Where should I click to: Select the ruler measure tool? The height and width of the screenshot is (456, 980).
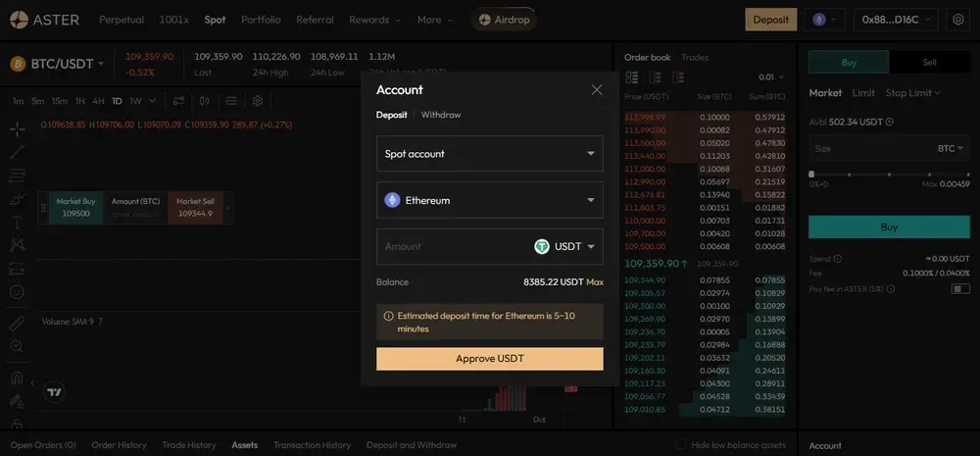coord(17,323)
